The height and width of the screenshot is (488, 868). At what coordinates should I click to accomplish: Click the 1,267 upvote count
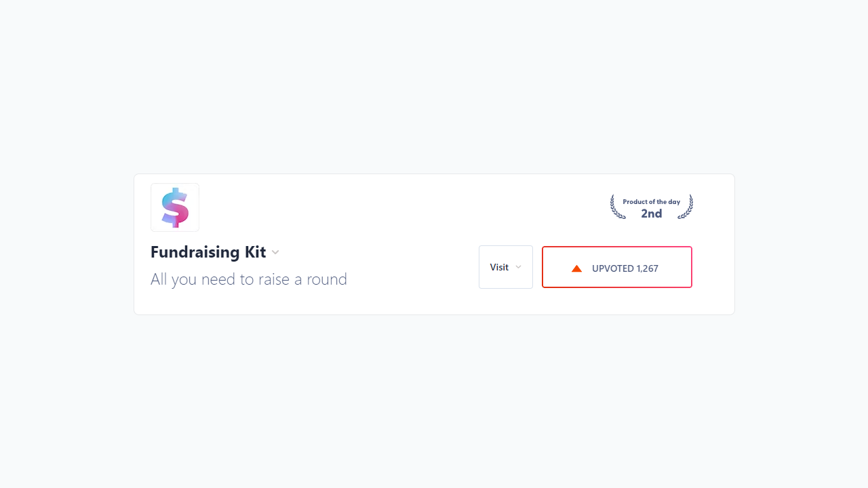648,268
